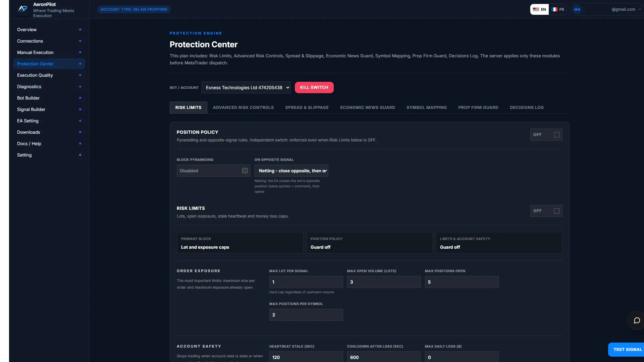This screenshot has height=362, width=644.
Task: Open the Economic News Guard tab
Action: pos(368,108)
